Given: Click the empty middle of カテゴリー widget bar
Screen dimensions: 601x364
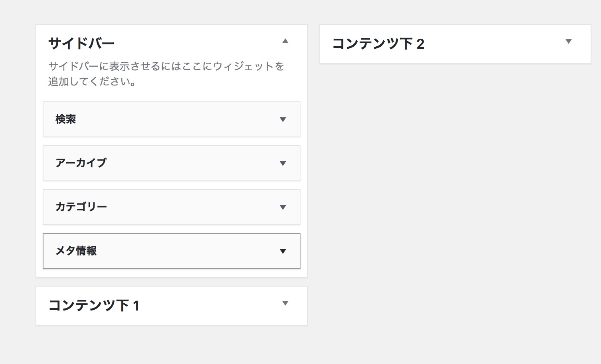Looking at the screenshot, I should [194, 207].
